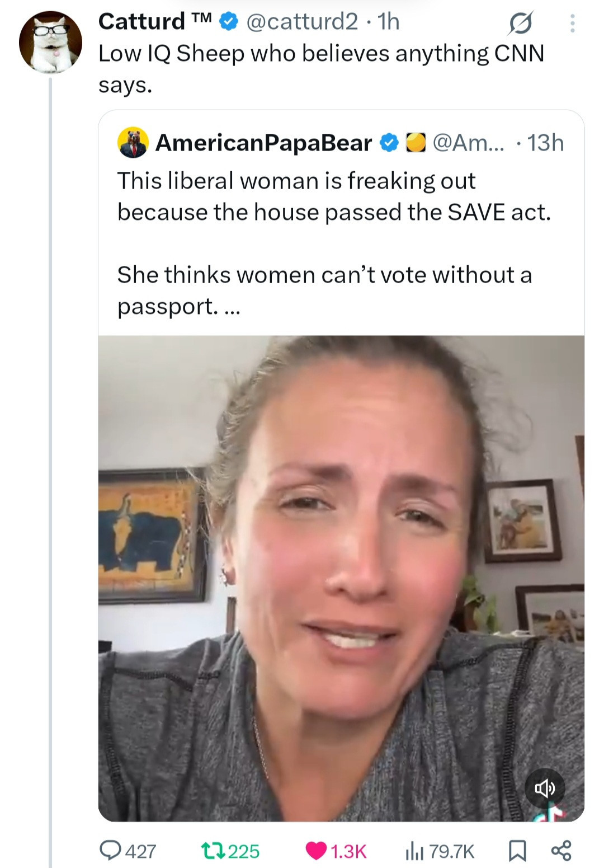The height and width of the screenshot is (868, 604).
Task: Unmute the video with the speaker icon
Action: pyautogui.click(x=545, y=789)
